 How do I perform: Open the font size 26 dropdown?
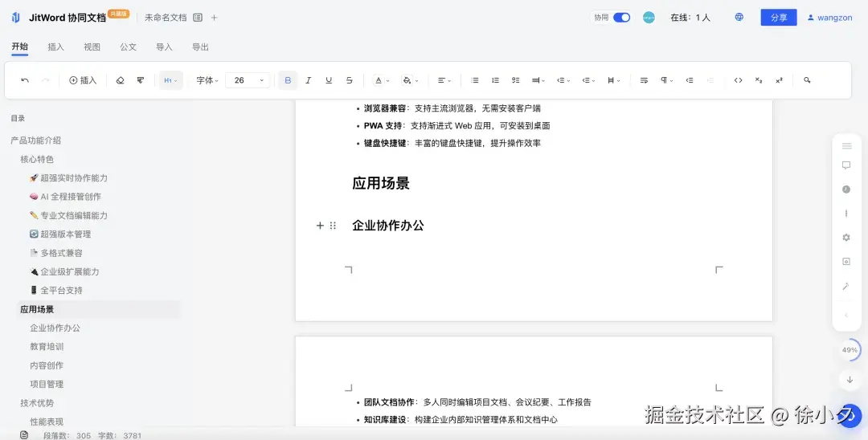[x=248, y=80]
